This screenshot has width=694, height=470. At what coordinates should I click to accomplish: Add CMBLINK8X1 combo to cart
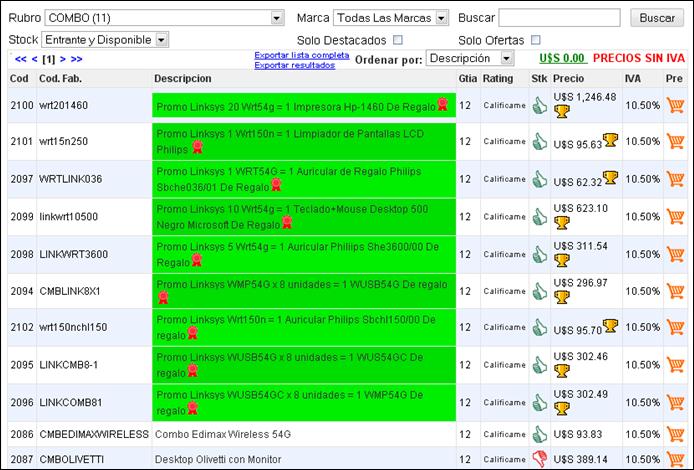(x=675, y=291)
